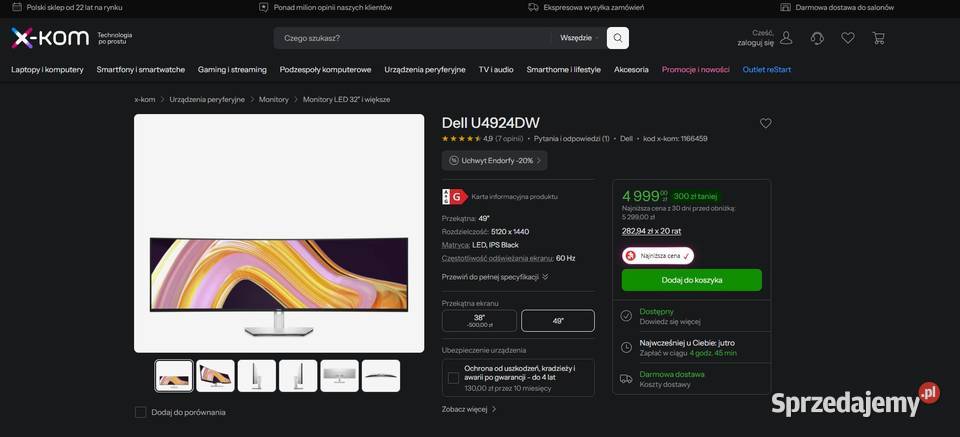
Task: Select the fourth side-view thumbnail
Action: click(298, 376)
